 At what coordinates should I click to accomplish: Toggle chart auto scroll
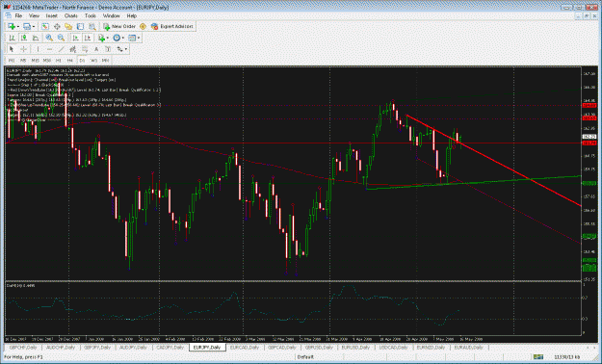tap(76, 38)
